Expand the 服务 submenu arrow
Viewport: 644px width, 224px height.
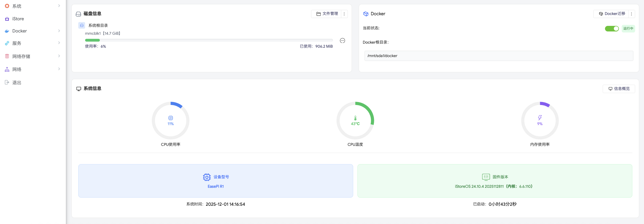pos(59,43)
